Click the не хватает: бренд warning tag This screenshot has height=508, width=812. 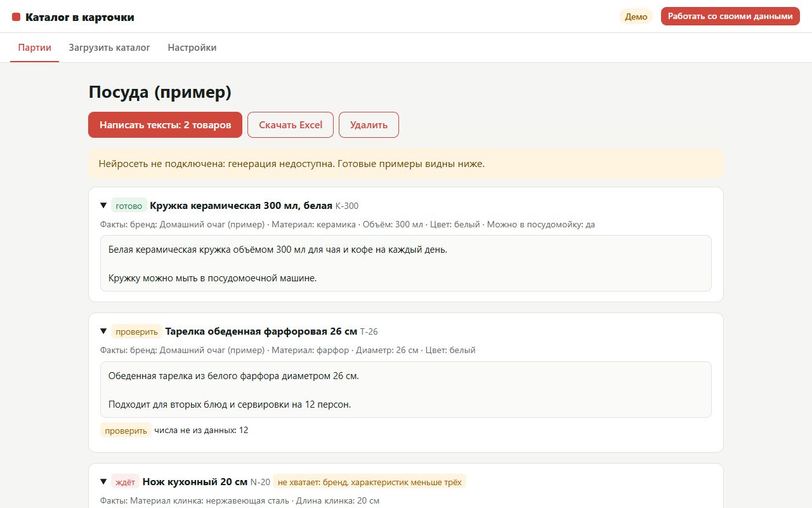pyautogui.click(x=370, y=481)
